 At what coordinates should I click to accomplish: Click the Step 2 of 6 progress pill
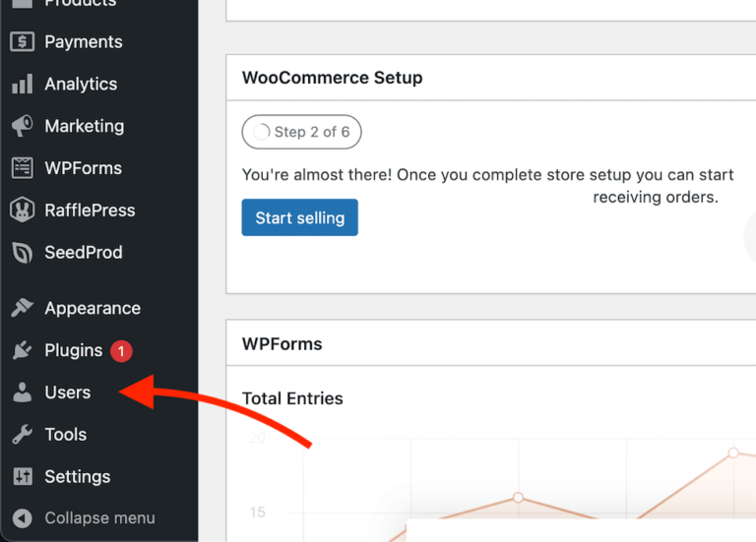click(x=301, y=132)
